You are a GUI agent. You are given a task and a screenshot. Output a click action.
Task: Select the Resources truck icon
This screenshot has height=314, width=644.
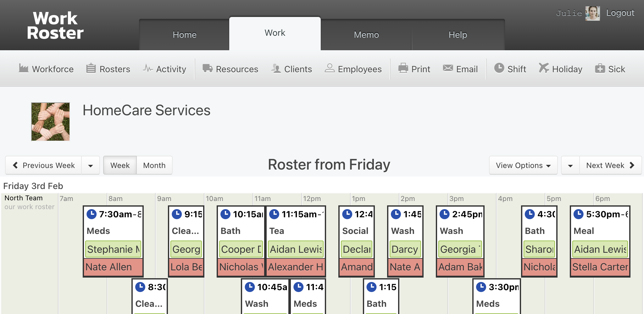tap(208, 68)
